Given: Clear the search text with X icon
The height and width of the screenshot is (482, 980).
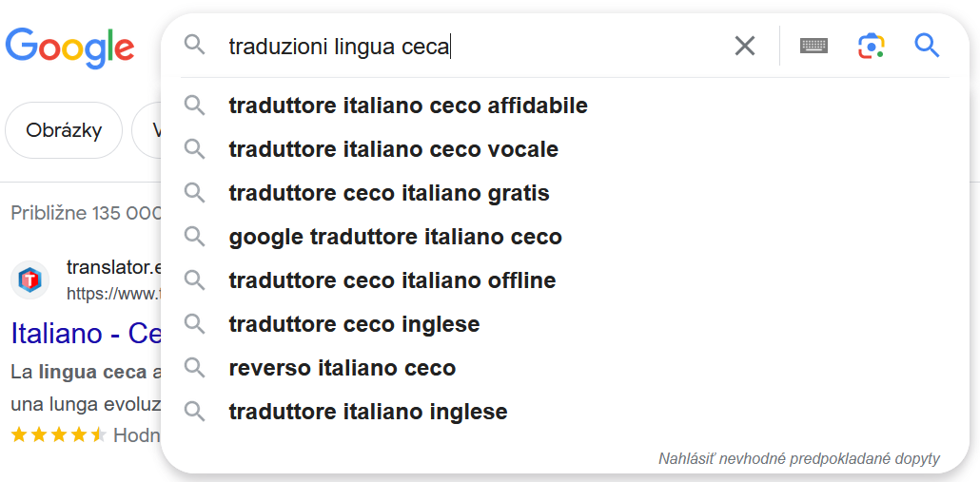Looking at the screenshot, I should (x=745, y=46).
